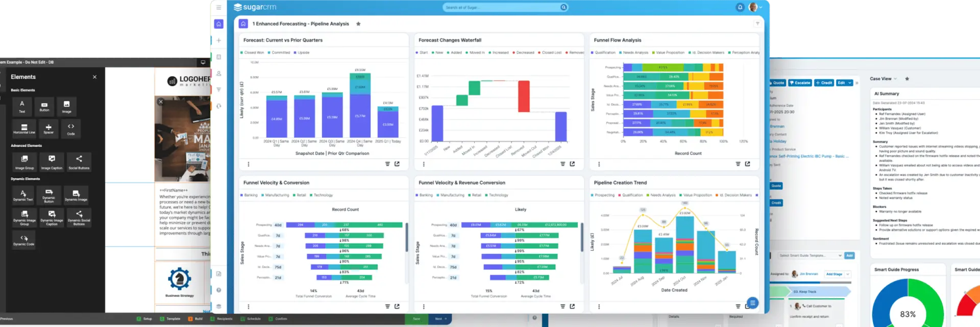Open Forecast Changes Waterfall filter list icon

[x=563, y=164]
